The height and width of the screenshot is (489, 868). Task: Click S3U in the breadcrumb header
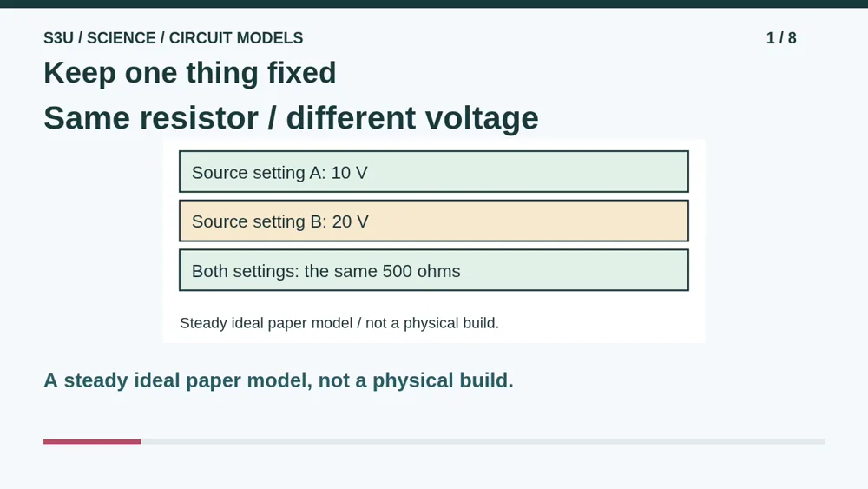[x=58, y=37]
